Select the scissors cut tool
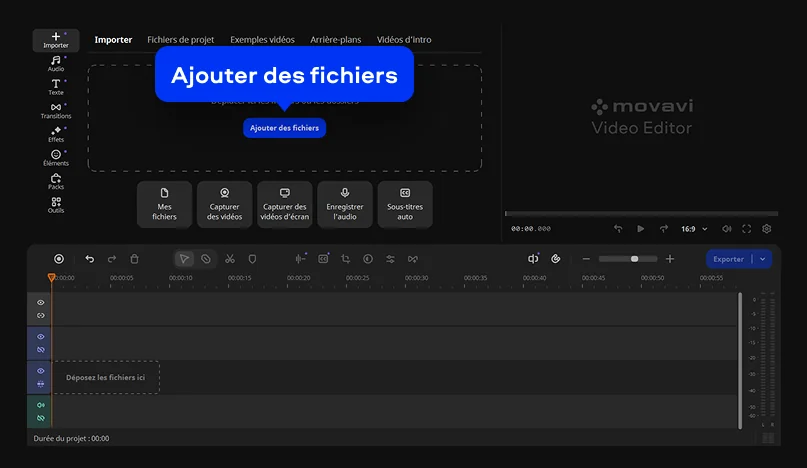Screen dimensions: 807x468 tap(230, 259)
